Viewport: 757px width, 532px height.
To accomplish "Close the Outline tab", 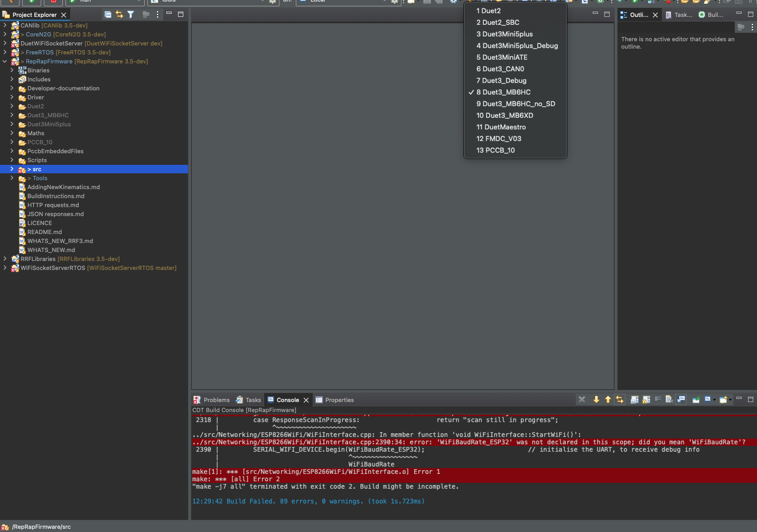I will (656, 15).
